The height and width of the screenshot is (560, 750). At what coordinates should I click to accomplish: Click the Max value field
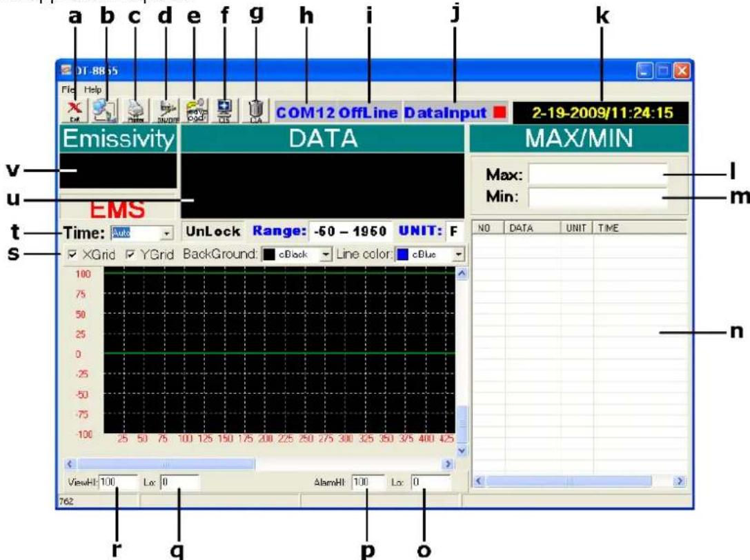coord(598,174)
